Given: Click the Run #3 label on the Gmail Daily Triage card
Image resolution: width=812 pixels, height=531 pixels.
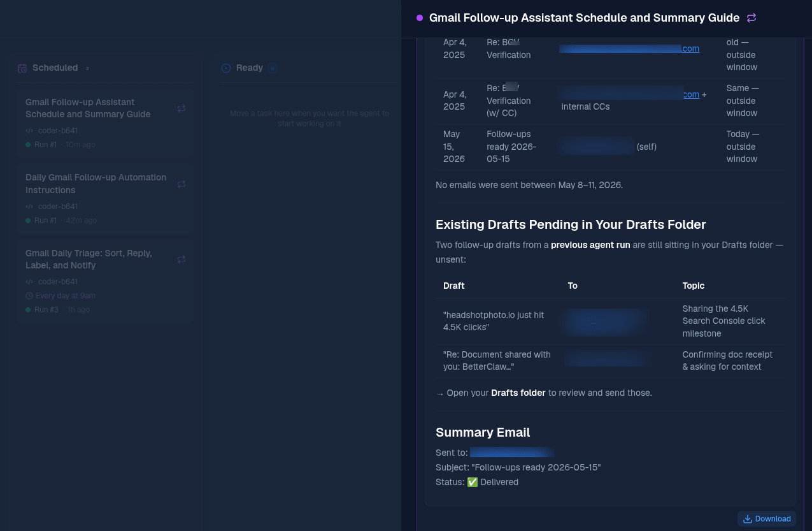Looking at the screenshot, I should pos(46,310).
